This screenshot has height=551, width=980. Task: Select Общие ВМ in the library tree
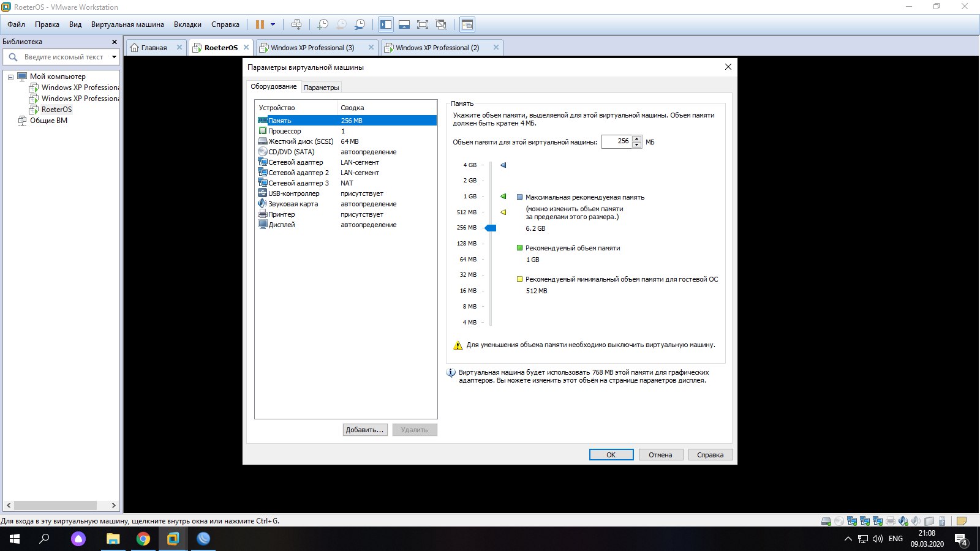(x=48, y=121)
